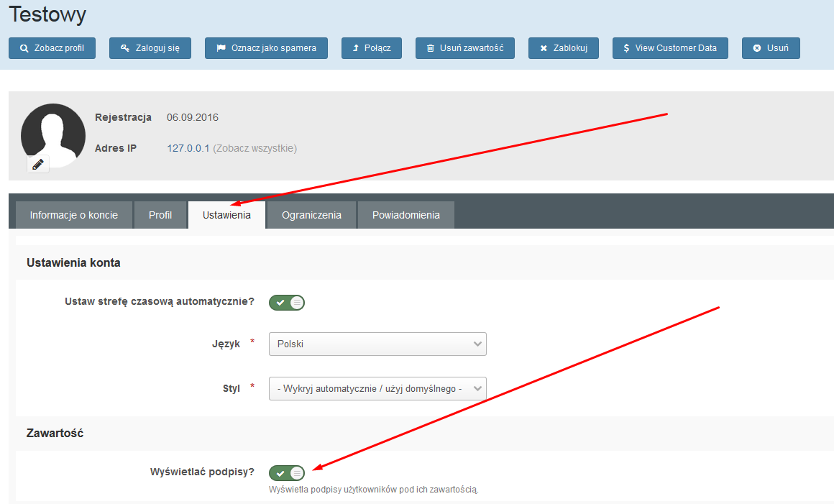Click the X icon on Zablokuj

(543, 48)
